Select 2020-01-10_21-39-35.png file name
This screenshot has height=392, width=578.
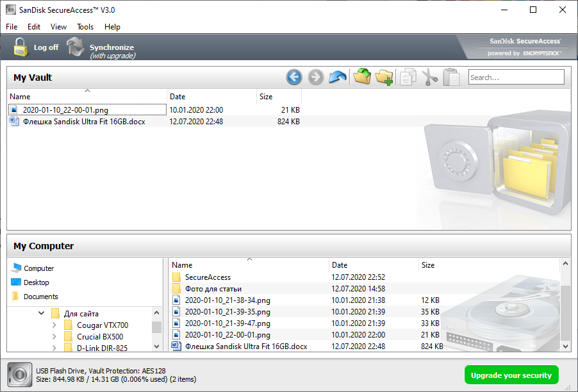(x=227, y=312)
